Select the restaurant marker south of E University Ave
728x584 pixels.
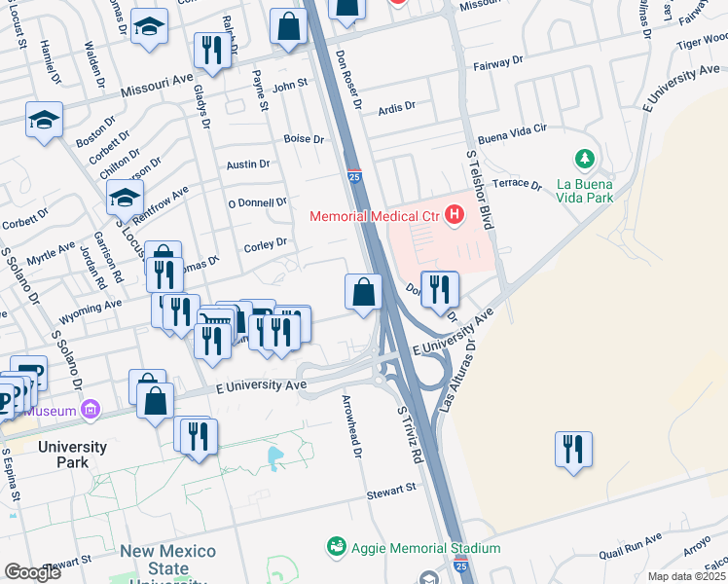[199, 440]
